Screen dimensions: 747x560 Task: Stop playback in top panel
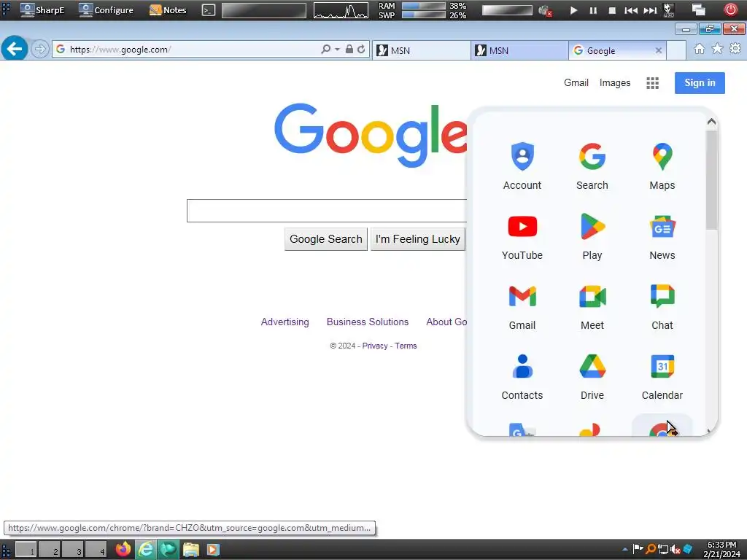coord(612,10)
